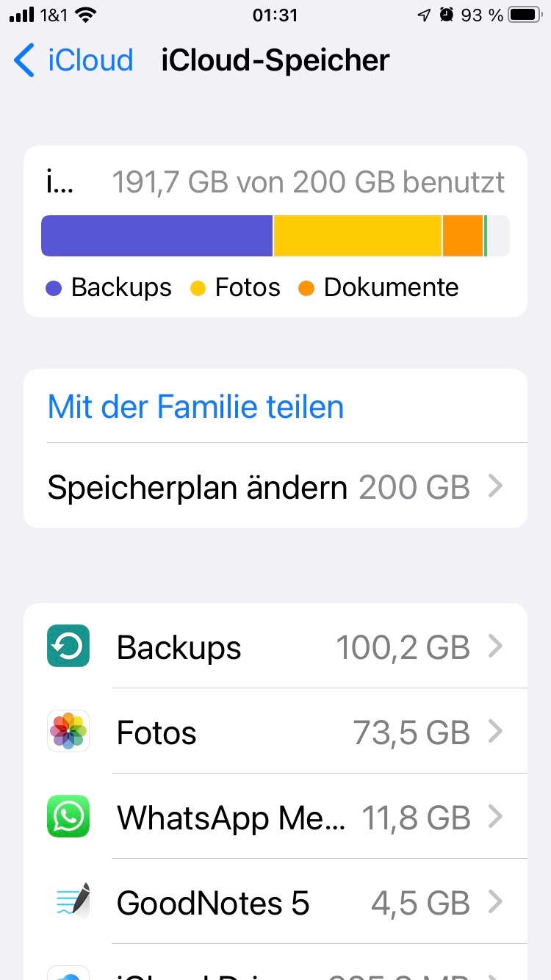Tap the alarm clock status icon
This screenshot has height=980, width=551.
point(446,15)
